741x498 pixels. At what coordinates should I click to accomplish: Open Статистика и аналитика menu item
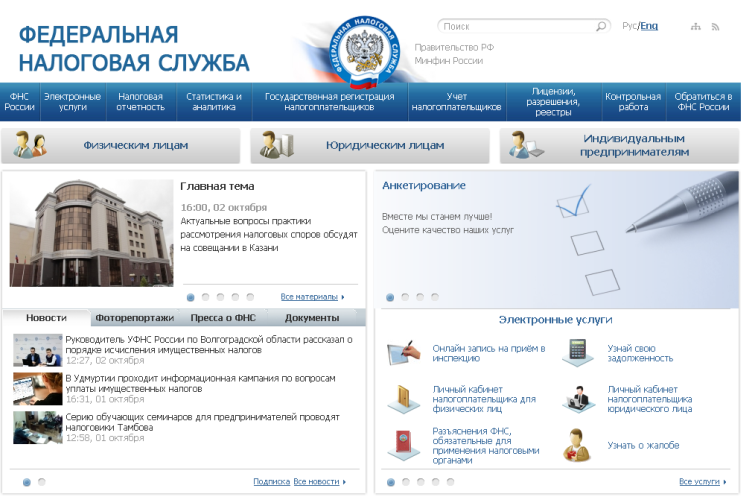214,102
